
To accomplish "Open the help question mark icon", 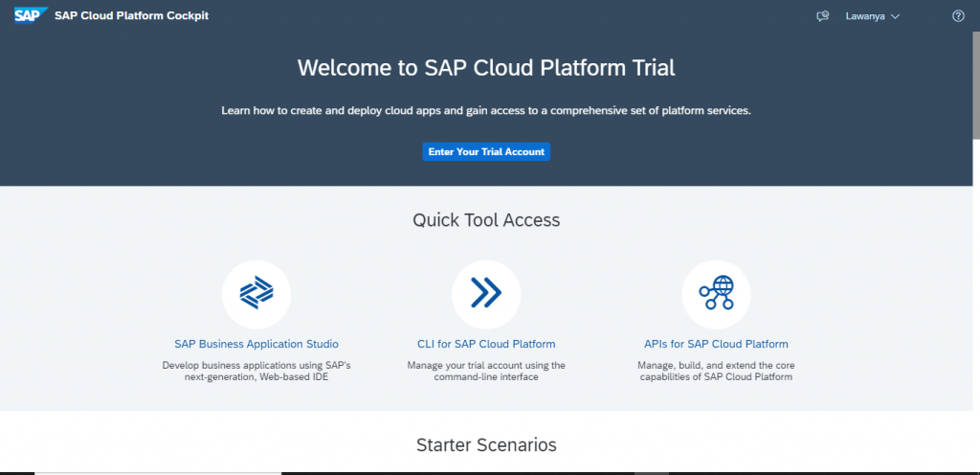I will (x=958, y=16).
